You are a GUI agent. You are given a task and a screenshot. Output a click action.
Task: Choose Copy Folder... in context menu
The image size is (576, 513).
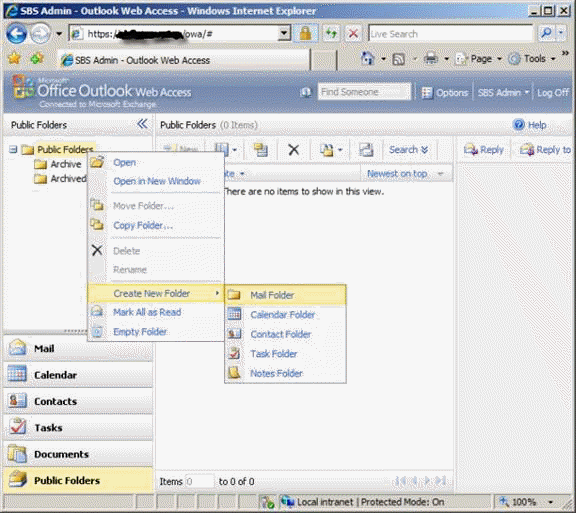(156, 225)
